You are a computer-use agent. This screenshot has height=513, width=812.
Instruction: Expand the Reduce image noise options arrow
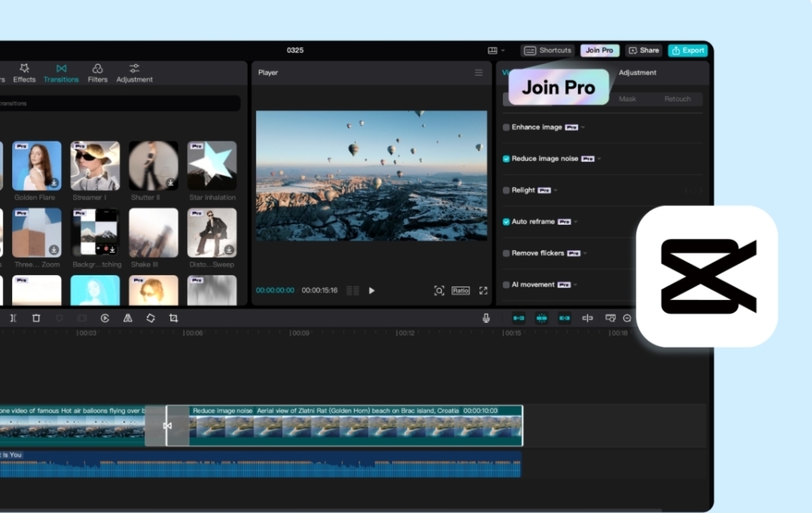click(599, 159)
